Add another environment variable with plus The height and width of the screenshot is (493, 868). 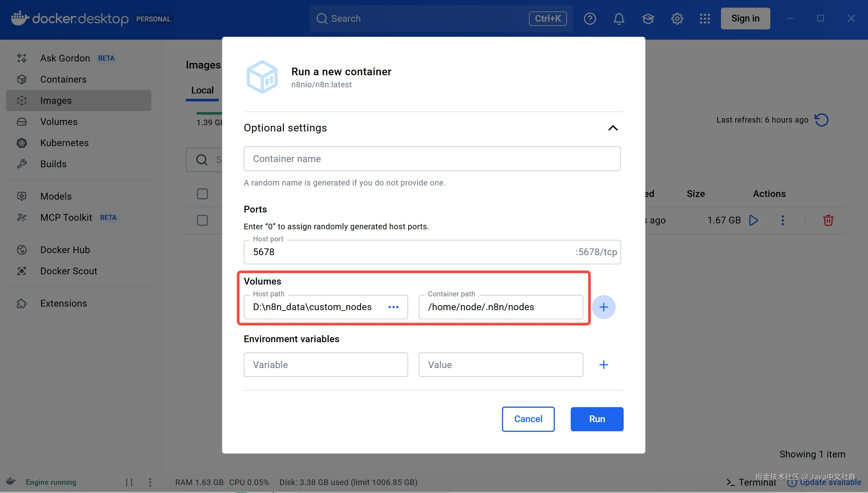603,365
